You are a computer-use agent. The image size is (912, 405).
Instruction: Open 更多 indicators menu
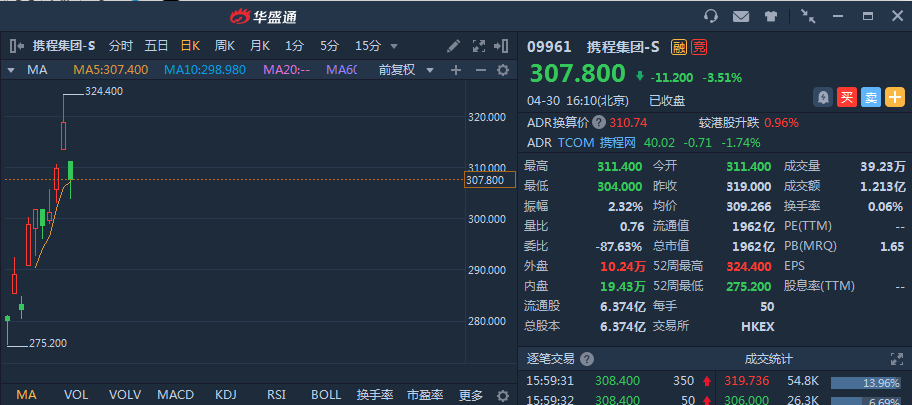[471, 395]
